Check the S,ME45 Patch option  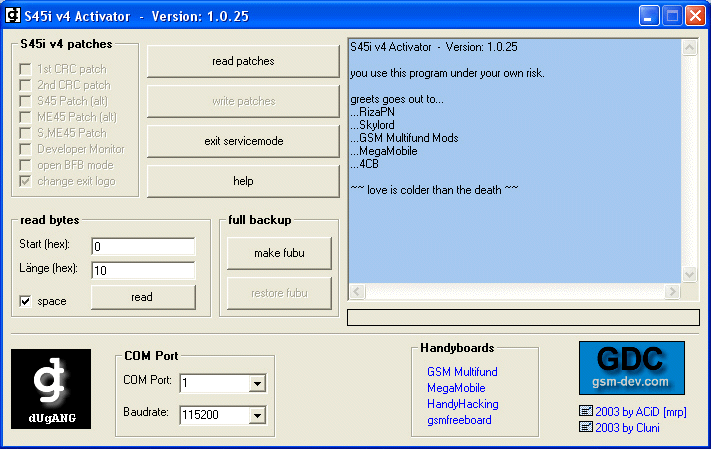(25, 133)
